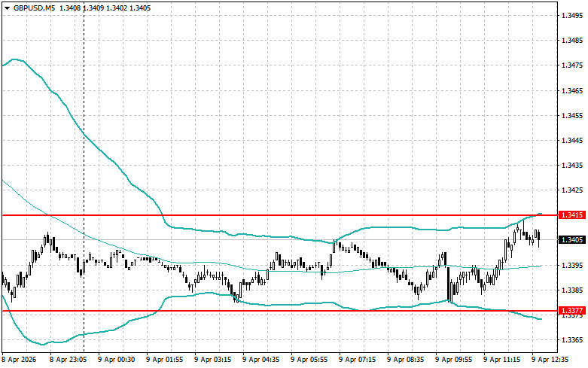Click the 1.3385 price axis label
588x368 pixels.
pyautogui.click(x=572, y=290)
